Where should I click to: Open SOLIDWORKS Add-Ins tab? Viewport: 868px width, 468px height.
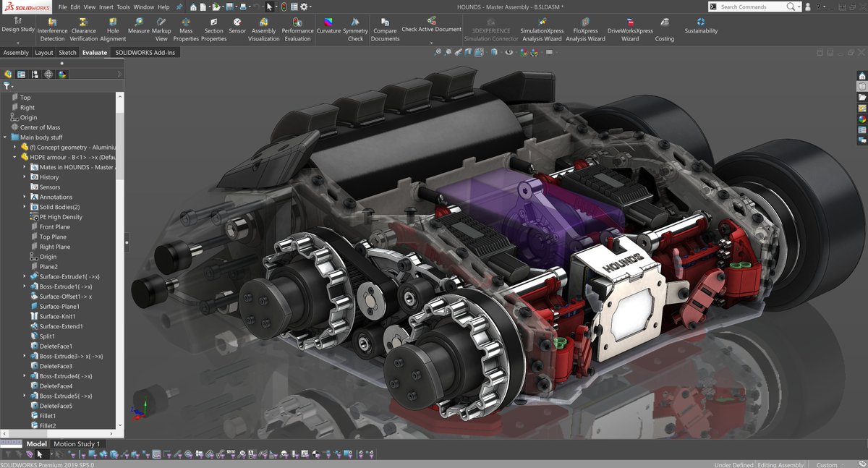[145, 53]
